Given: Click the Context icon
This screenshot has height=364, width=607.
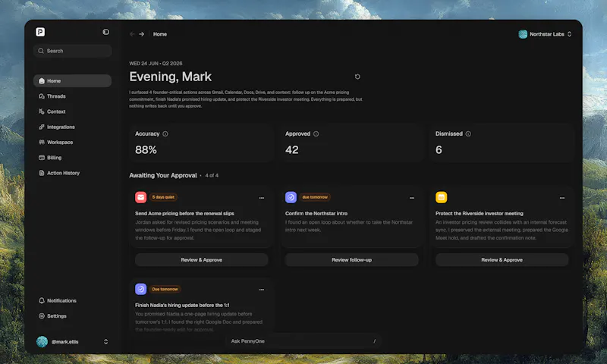Looking at the screenshot, I should coord(42,111).
